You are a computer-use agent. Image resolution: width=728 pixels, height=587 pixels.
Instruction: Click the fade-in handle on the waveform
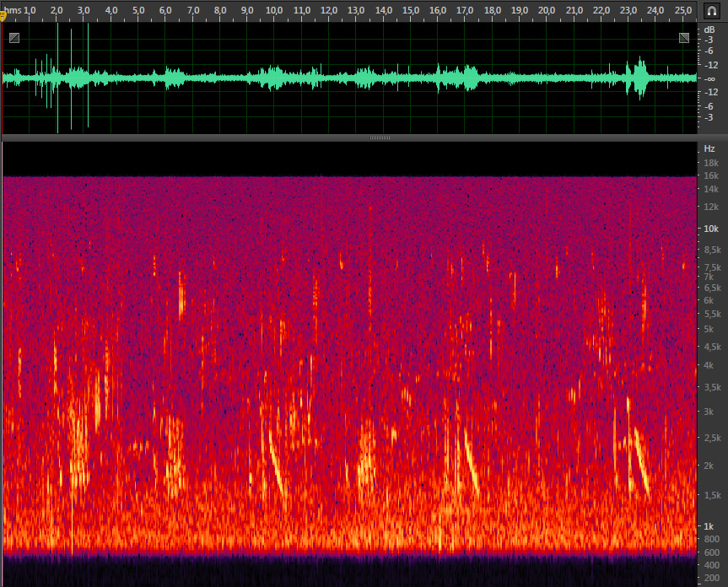coord(14,38)
